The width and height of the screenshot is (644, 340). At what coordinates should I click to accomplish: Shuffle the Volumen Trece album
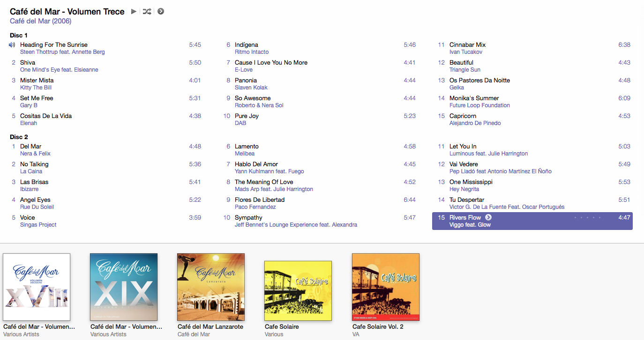point(147,12)
